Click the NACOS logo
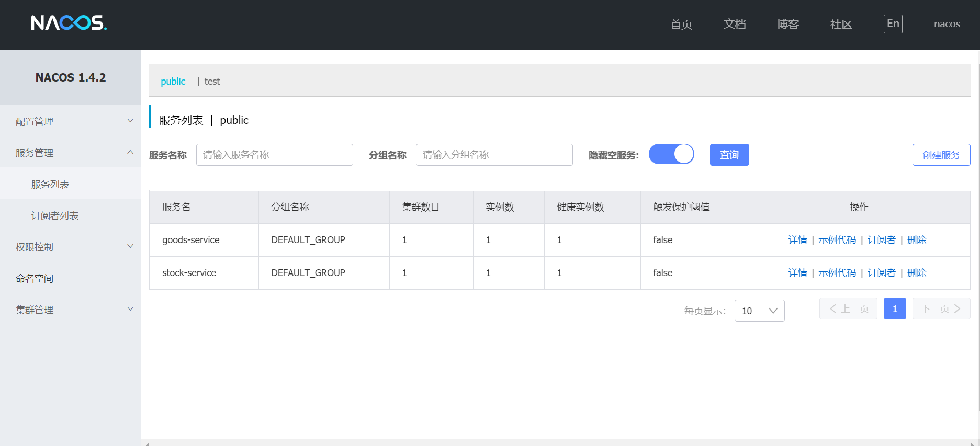The image size is (980, 446). [x=69, y=23]
